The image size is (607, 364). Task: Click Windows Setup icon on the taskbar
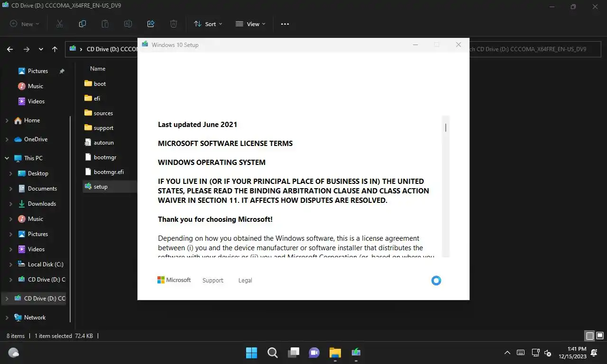coord(356,353)
